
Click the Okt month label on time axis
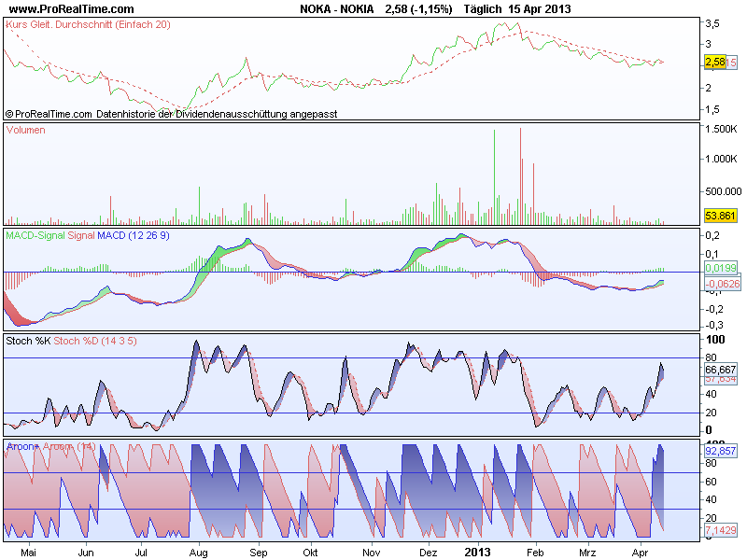click(x=310, y=553)
